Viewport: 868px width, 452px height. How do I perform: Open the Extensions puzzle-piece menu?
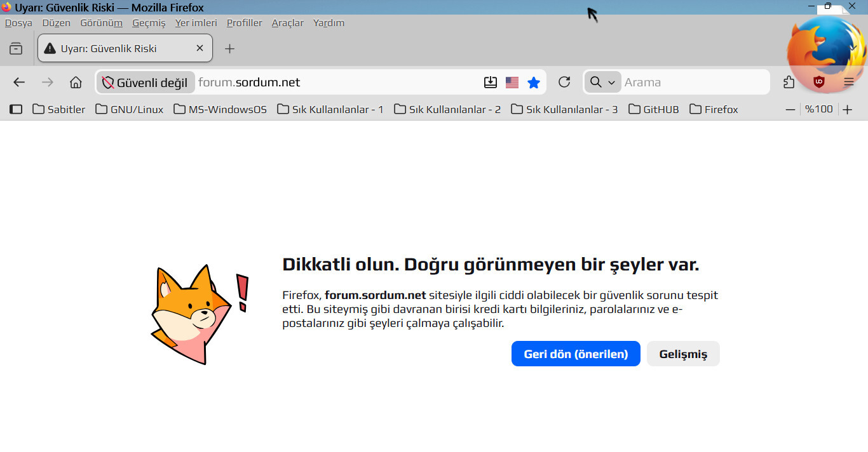[x=789, y=82]
